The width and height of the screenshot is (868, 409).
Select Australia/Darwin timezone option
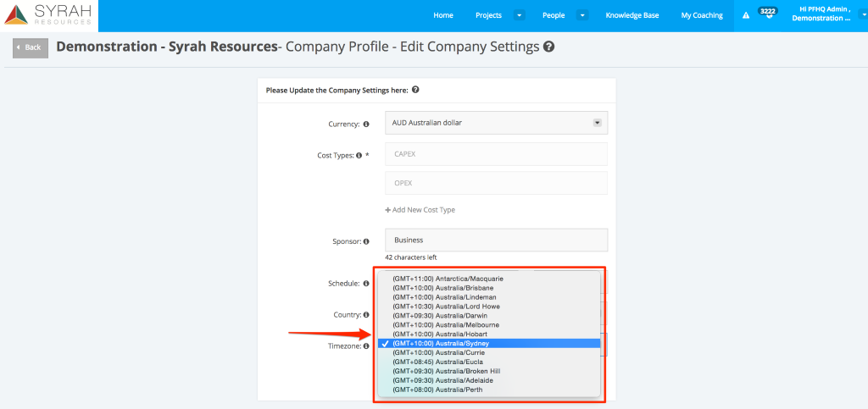[489, 316]
